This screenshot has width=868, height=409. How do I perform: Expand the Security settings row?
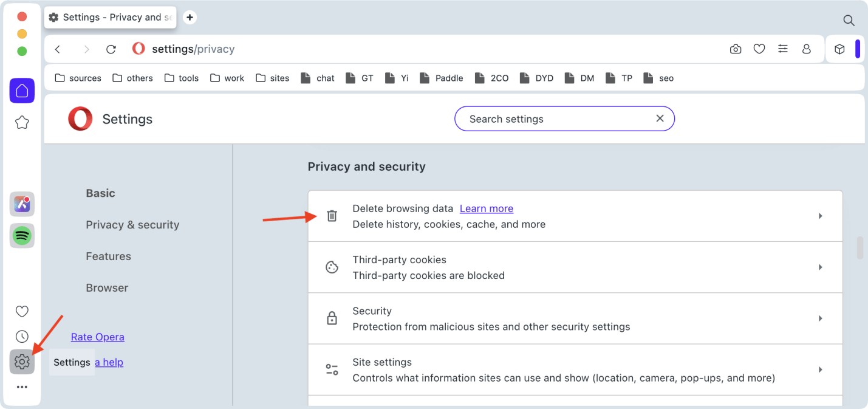click(x=575, y=318)
